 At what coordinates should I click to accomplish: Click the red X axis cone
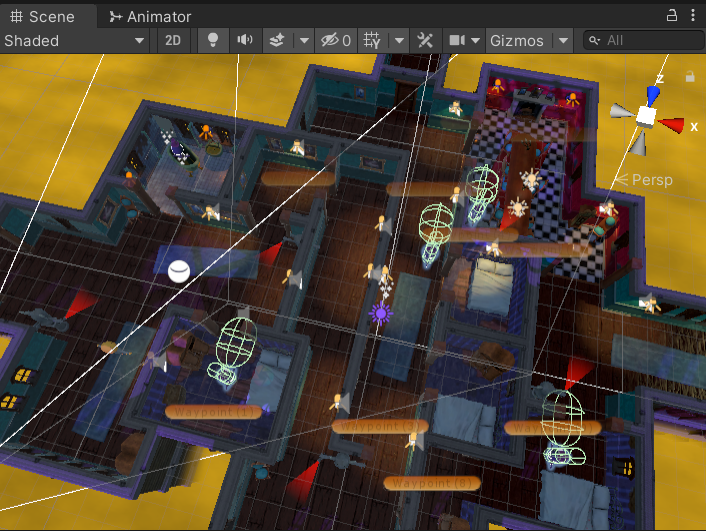click(x=671, y=124)
